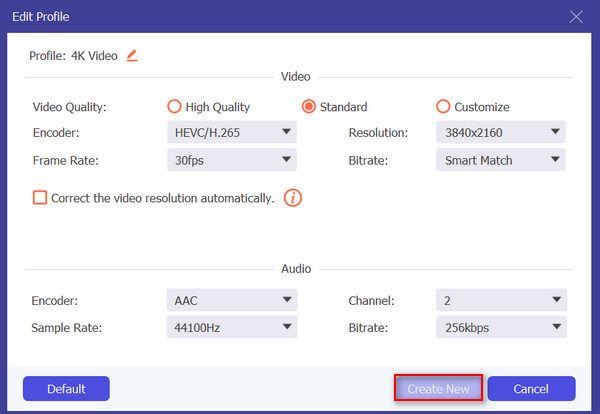Open the audio Encoder AAC dropdown
This screenshot has height=414, width=600.
coord(232,300)
